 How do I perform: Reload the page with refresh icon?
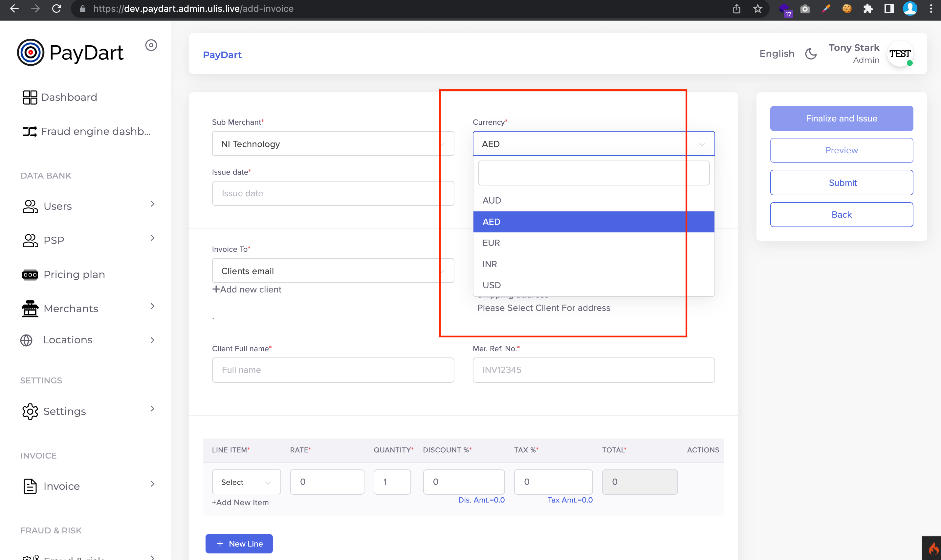pos(56,8)
